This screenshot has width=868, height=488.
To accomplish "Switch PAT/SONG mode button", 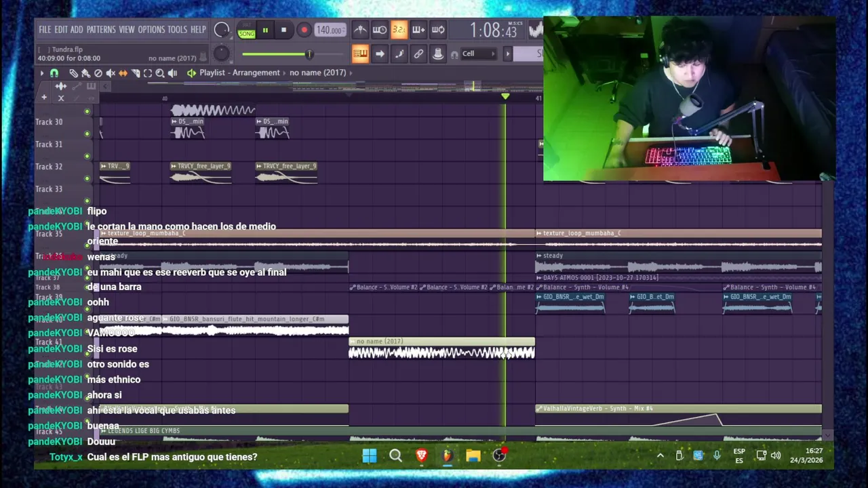I will [x=246, y=30].
